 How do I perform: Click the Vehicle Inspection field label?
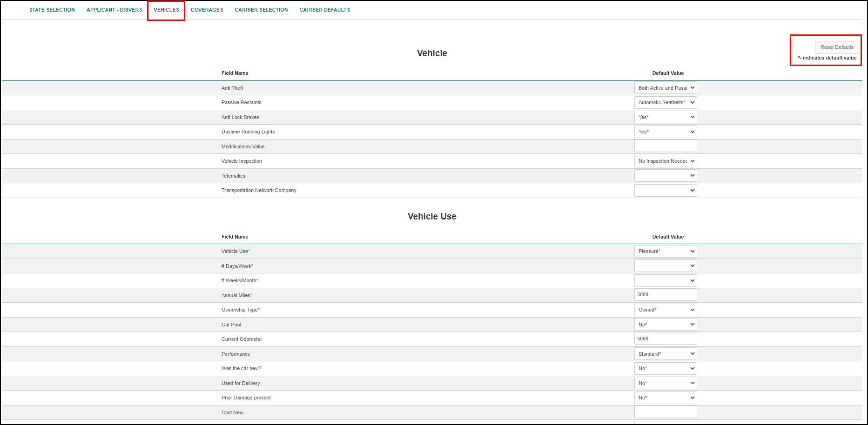point(242,161)
